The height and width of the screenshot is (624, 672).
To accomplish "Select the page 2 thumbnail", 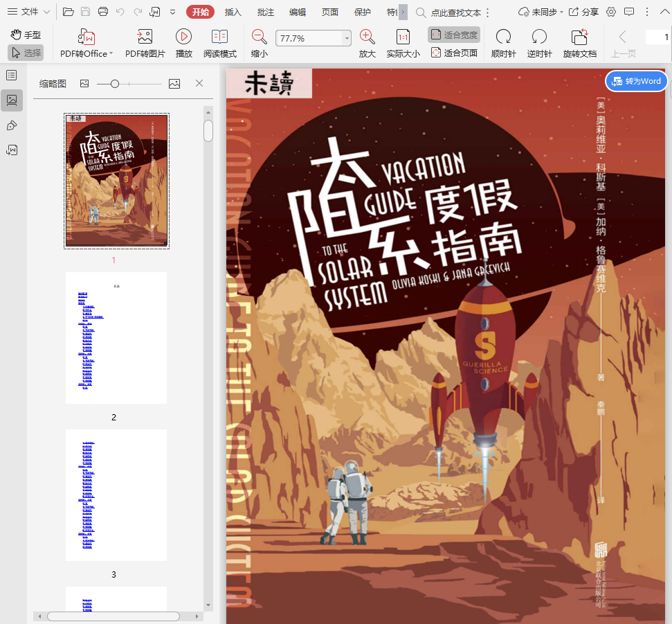I will 116,338.
